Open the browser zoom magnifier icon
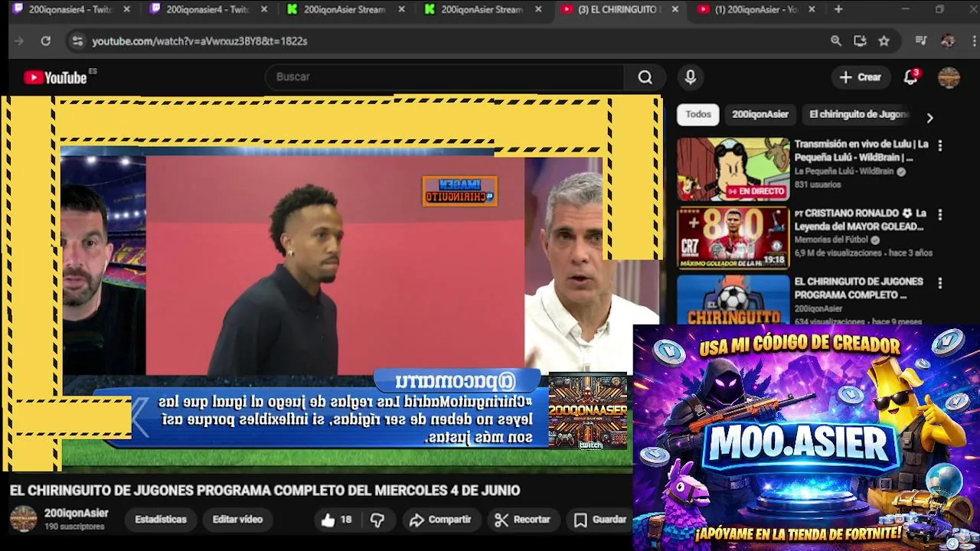 click(x=836, y=41)
